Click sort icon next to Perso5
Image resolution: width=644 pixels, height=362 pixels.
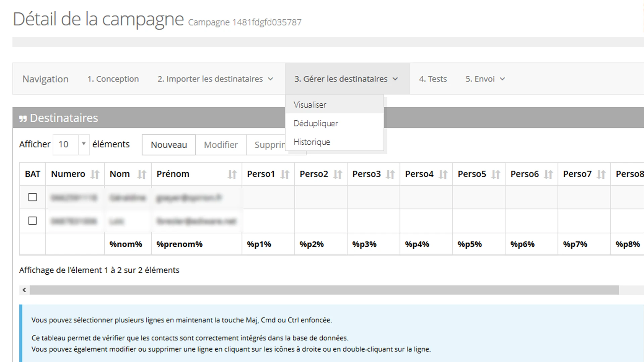495,174
